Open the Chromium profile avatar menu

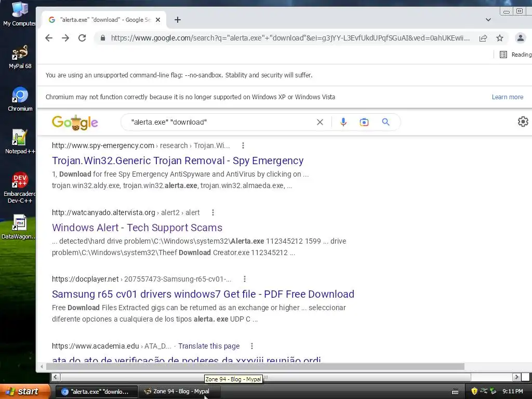point(520,38)
